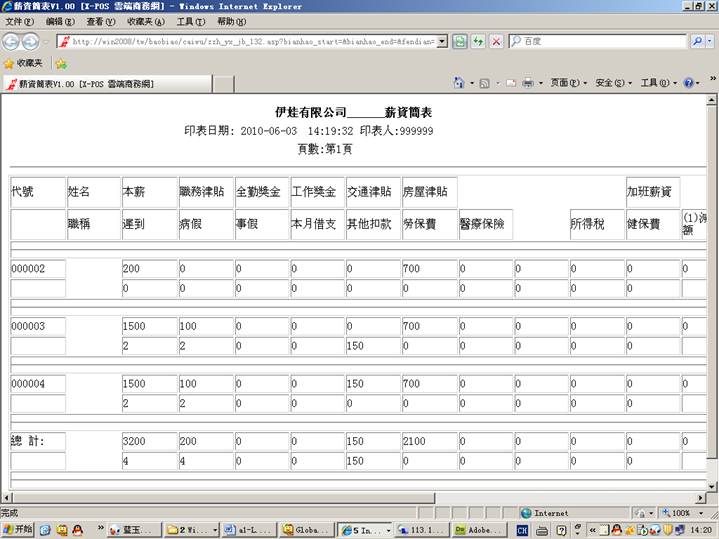The image size is (719, 539).
Task: Open the 文件(F) menu
Action: (20, 21)
